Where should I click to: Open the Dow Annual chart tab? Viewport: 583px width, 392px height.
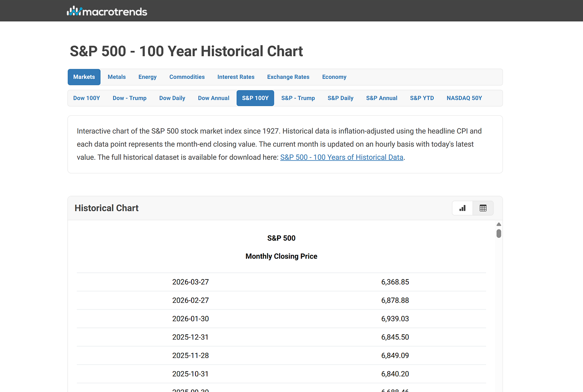tap(214, 98)
